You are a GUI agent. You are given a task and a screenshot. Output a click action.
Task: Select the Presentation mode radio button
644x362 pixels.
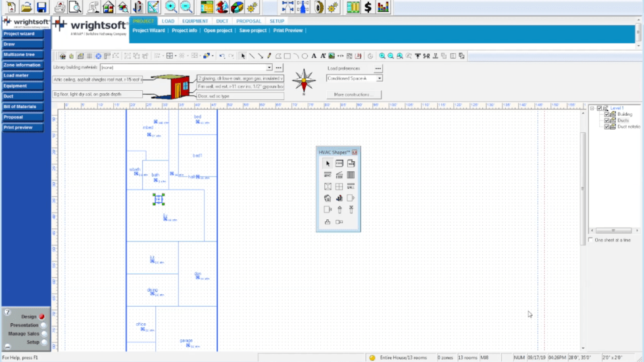coord(43,325)
